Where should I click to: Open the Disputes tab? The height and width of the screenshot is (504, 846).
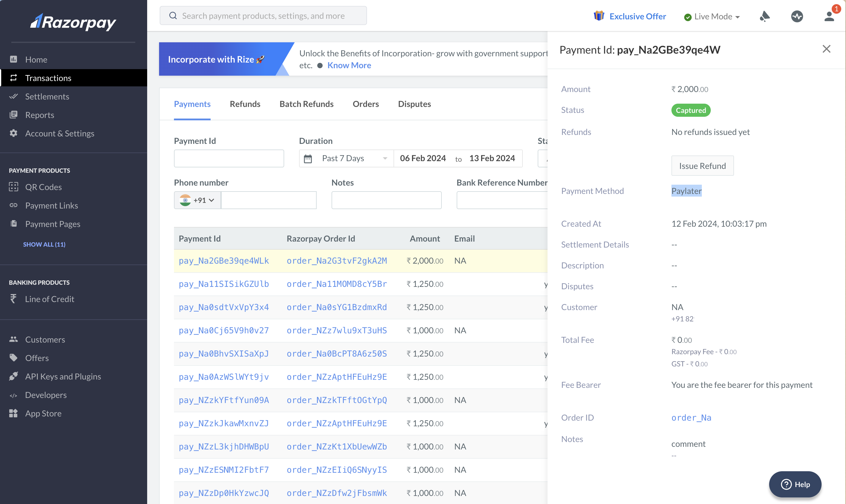414,104
